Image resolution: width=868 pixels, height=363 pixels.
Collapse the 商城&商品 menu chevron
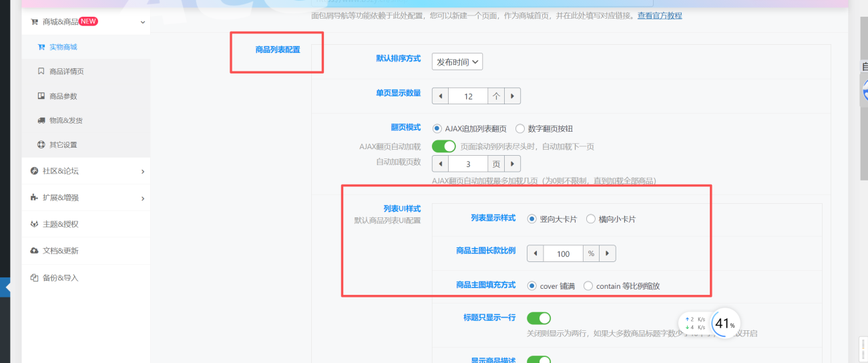coord(143,22)
